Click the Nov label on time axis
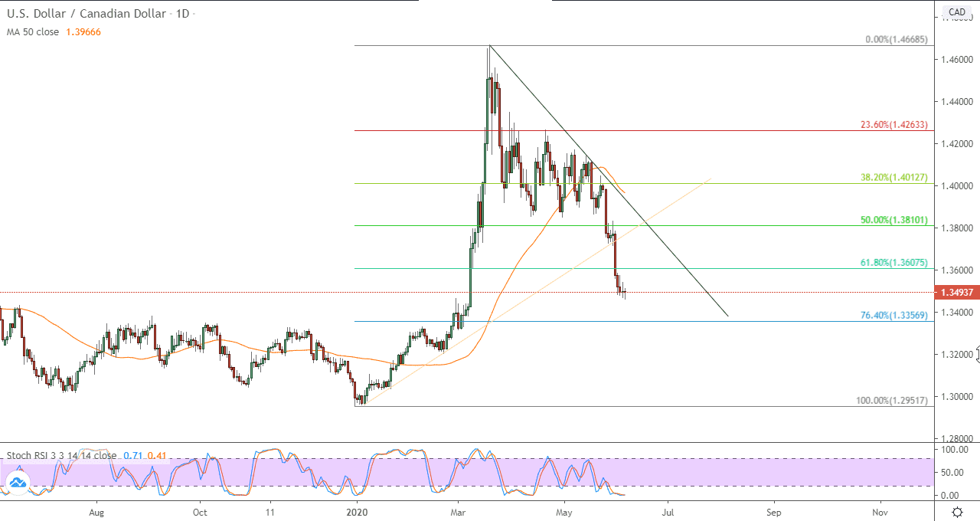 coord(880,511)
